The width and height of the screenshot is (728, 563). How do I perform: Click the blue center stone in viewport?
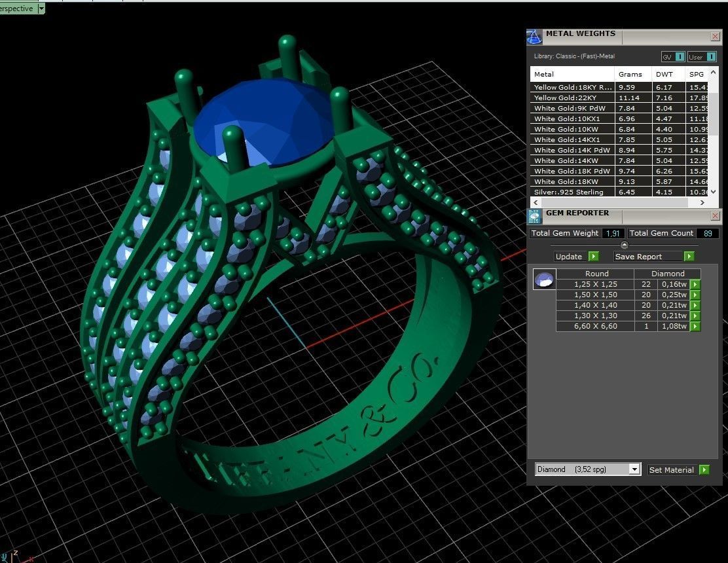(264, 122)
